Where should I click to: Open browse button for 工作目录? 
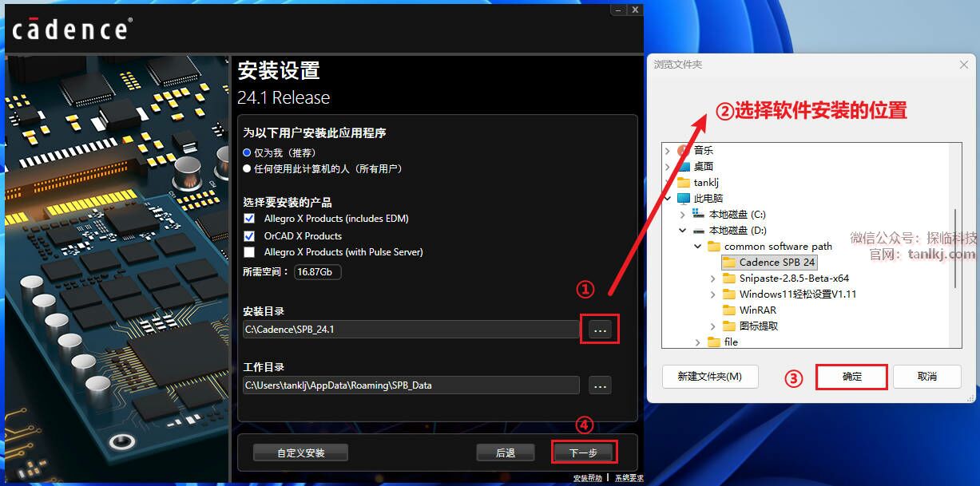point(601,385)
